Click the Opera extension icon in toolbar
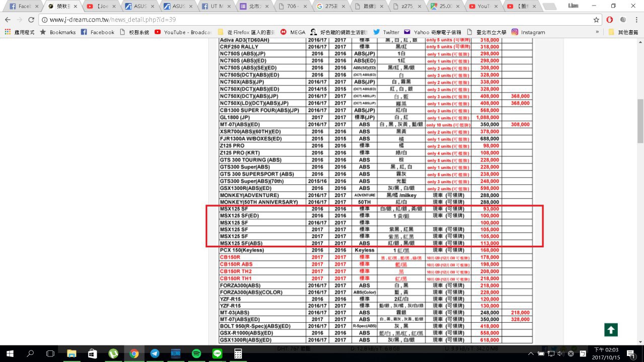The width and height of the screenshot is (644, 362). click(609, 20)
